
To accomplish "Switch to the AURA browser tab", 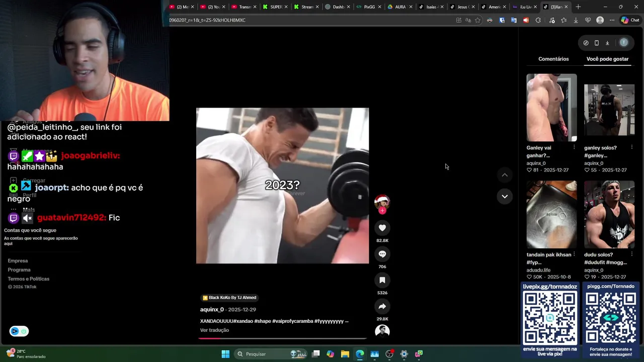I will [x=399, y=7].
